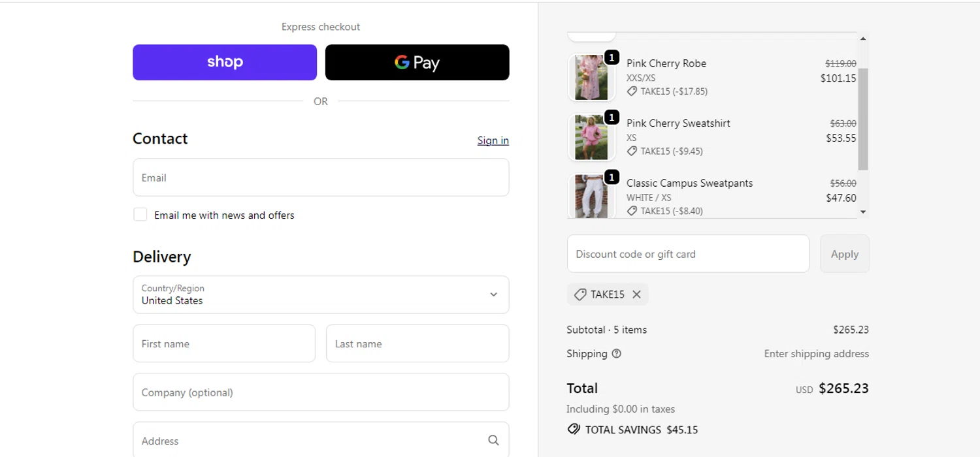This screenshot has width=980, height=457.
Task: Select the Company (optional) field
Action: click(x=321, y=392)
